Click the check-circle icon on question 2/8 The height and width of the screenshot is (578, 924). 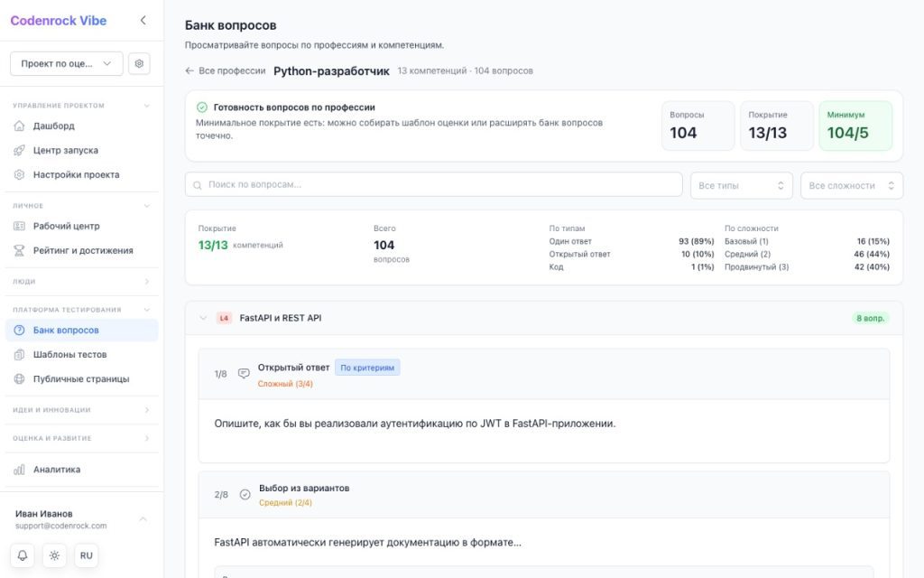pos(245,494)
